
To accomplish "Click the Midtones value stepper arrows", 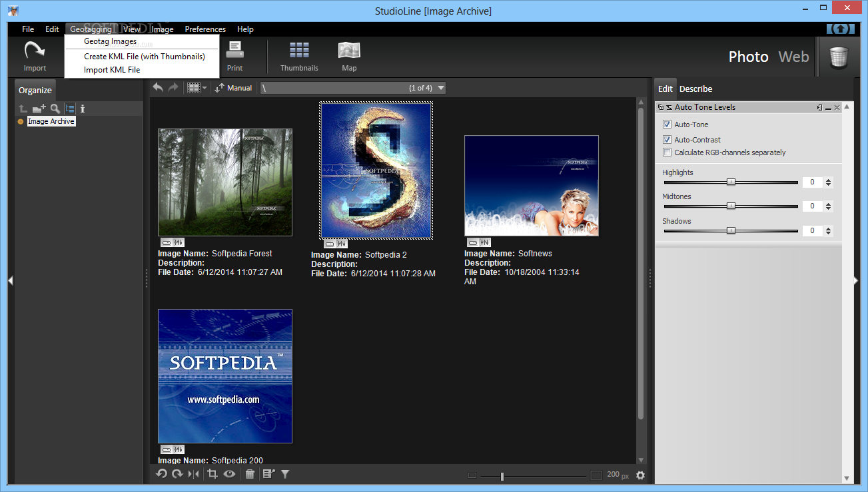I will pos(828,206).
